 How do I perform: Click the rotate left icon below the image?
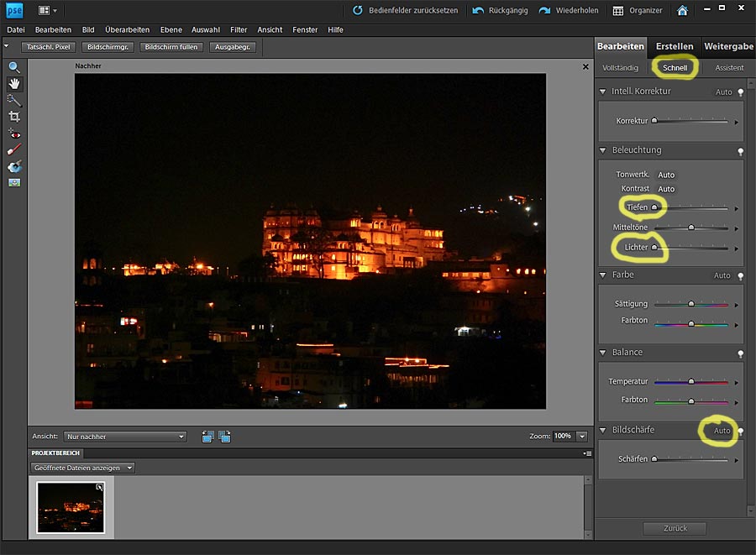point(207,437)
